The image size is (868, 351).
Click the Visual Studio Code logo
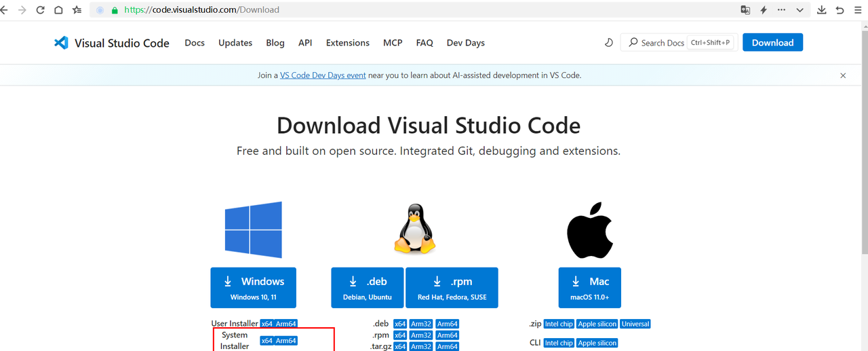click(x=112, y=43)
